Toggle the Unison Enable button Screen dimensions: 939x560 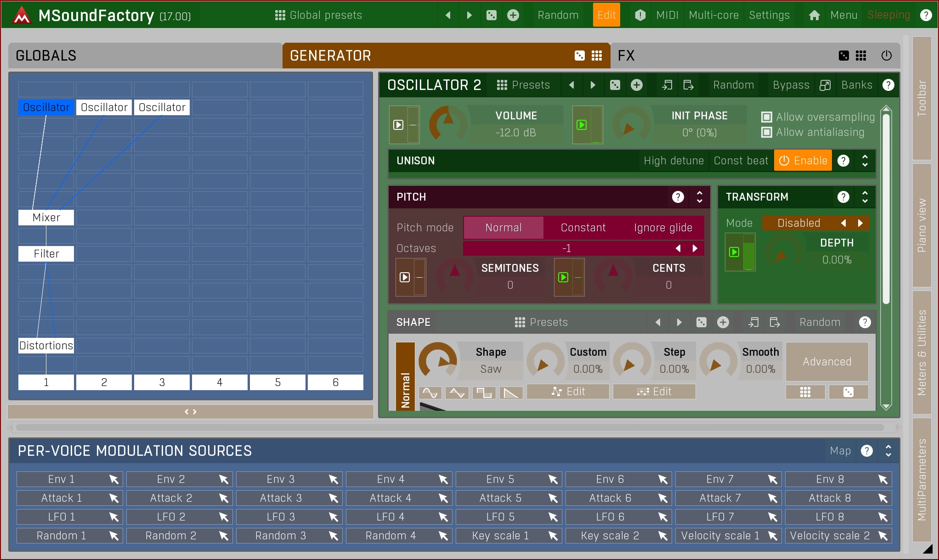(803, 161)
